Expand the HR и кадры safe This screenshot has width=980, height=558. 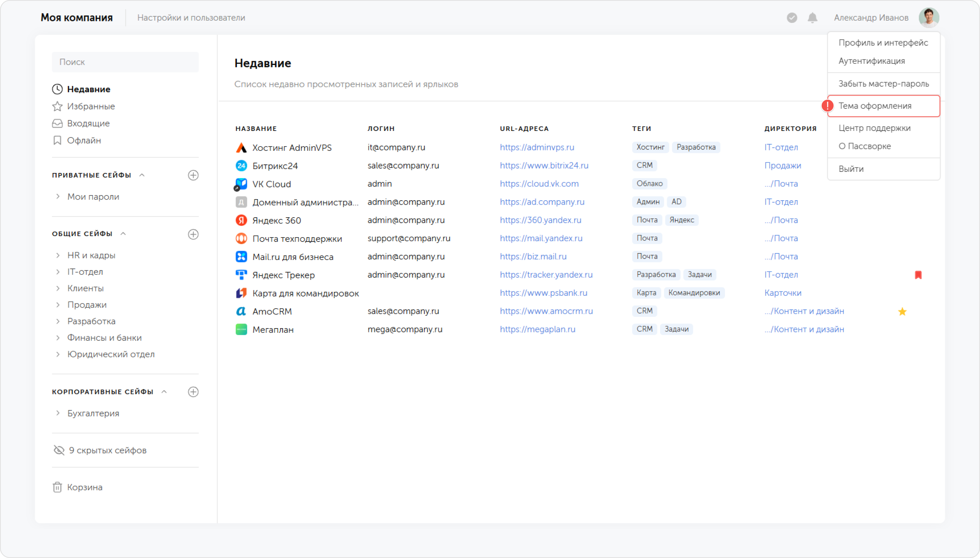tap(58, 255)
